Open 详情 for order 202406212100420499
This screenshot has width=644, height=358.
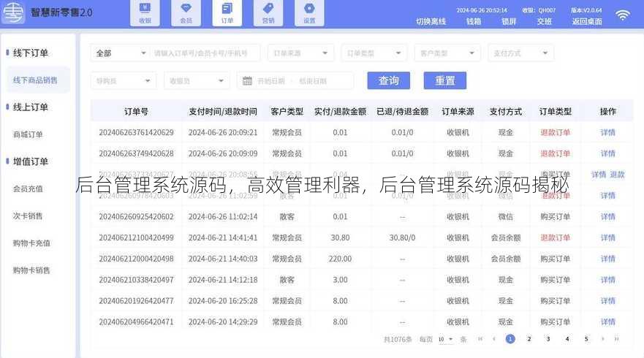click(x=608, y=237)
